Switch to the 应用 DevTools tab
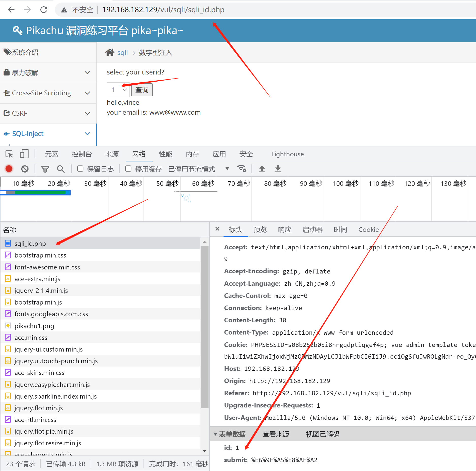 pyautogui.click(x=219, y=154)
